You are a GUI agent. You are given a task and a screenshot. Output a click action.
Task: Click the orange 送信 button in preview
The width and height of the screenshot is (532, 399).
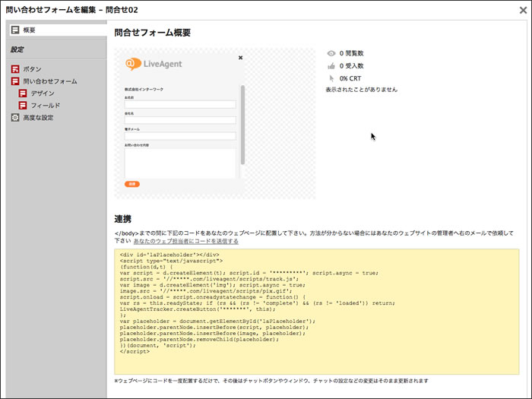[132, 184]
